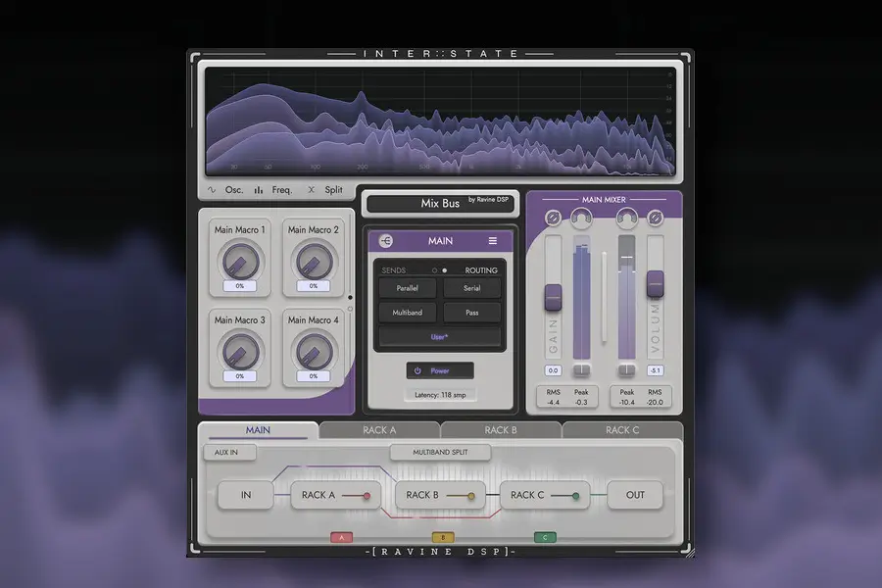Click the yellow B rack badge

coord(443,537)
